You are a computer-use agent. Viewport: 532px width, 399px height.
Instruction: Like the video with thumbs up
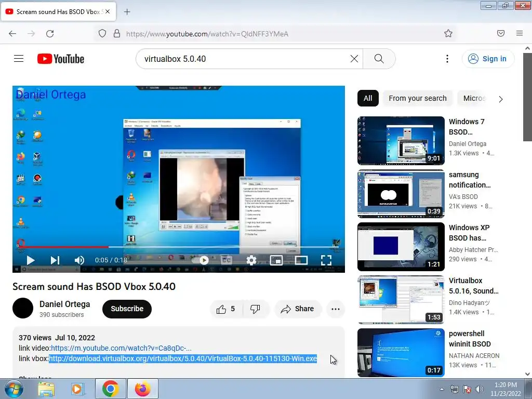pyautogui.click(x=226, y=309)
